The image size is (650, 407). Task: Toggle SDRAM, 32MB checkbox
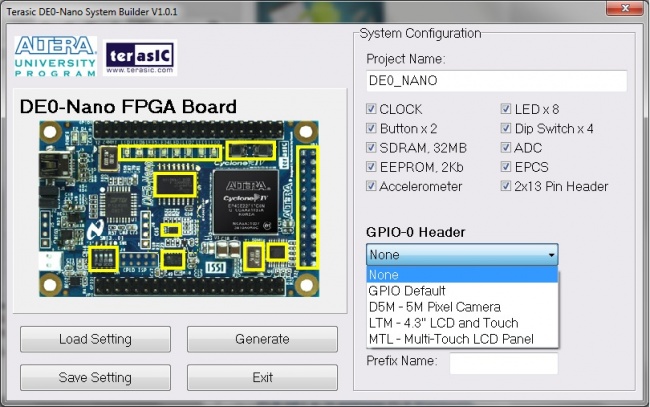pos(371,148)
